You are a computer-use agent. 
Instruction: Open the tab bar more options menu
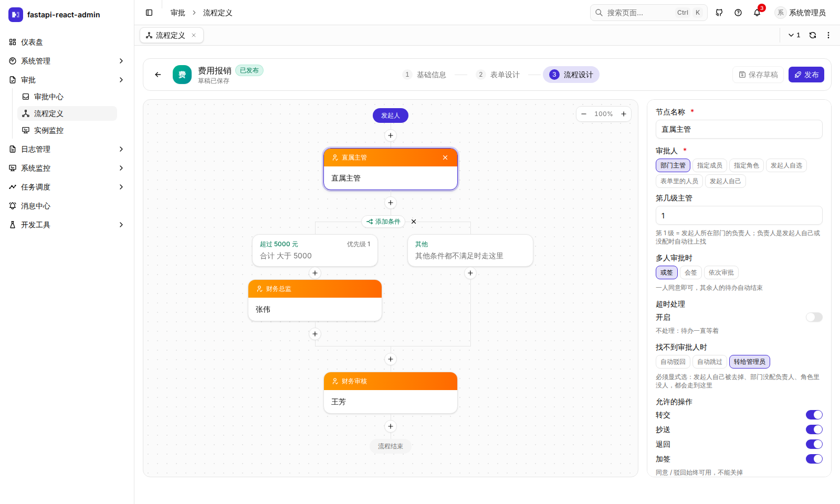828,35
